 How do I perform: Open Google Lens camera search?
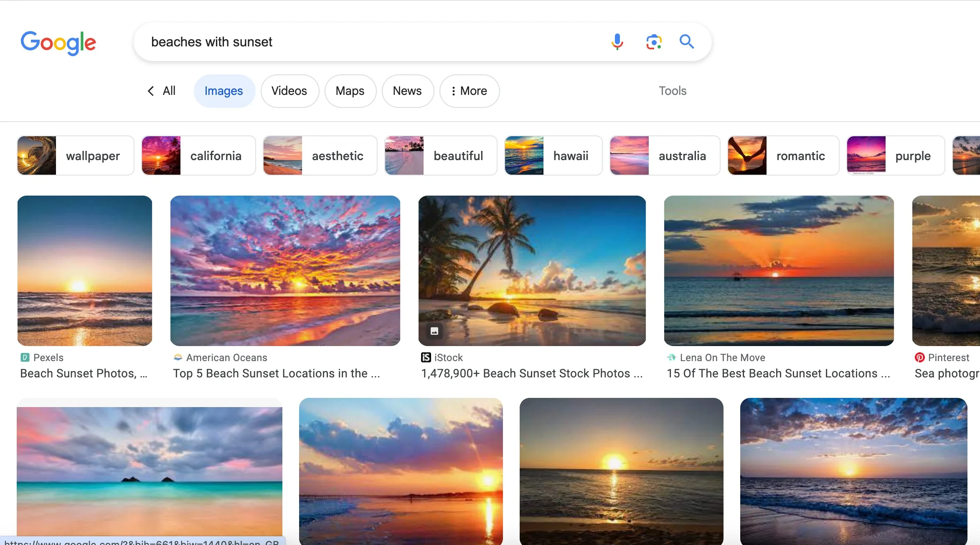[x=654, y=42]
